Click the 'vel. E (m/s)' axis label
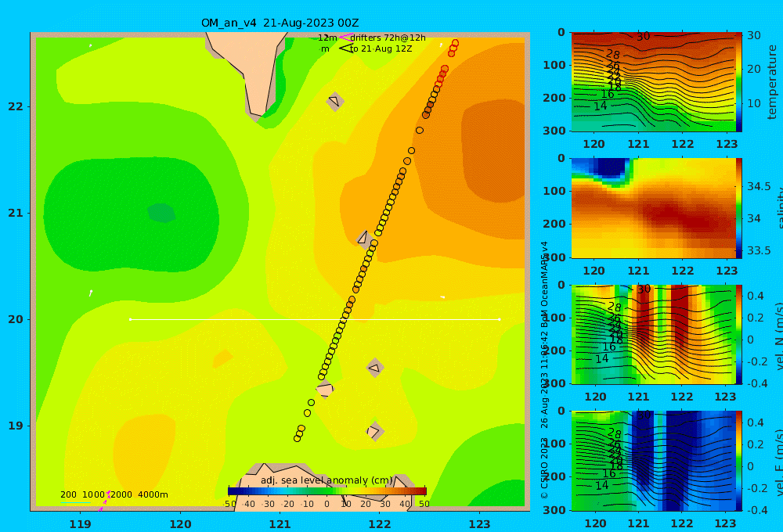 tap(778, 462)
